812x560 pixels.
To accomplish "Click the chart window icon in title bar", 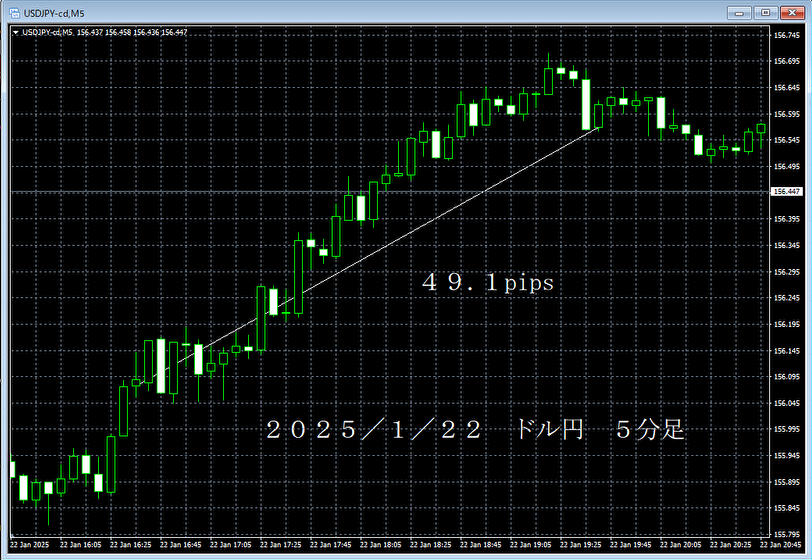I will (14, 13).
